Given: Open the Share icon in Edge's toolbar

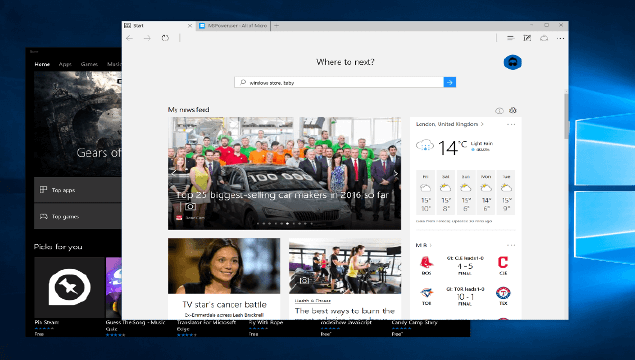Looking at the screenshot, I should click(x=544, y=38).
